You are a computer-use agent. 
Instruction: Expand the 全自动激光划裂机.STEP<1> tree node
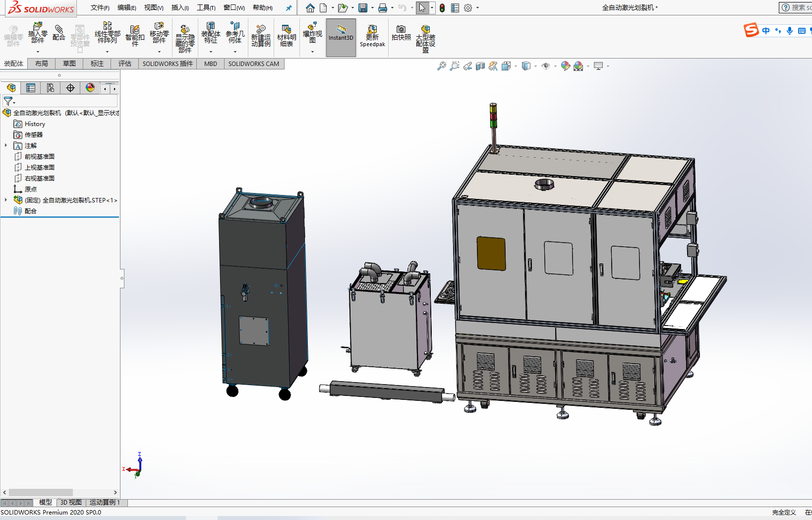tap(6, 200)
